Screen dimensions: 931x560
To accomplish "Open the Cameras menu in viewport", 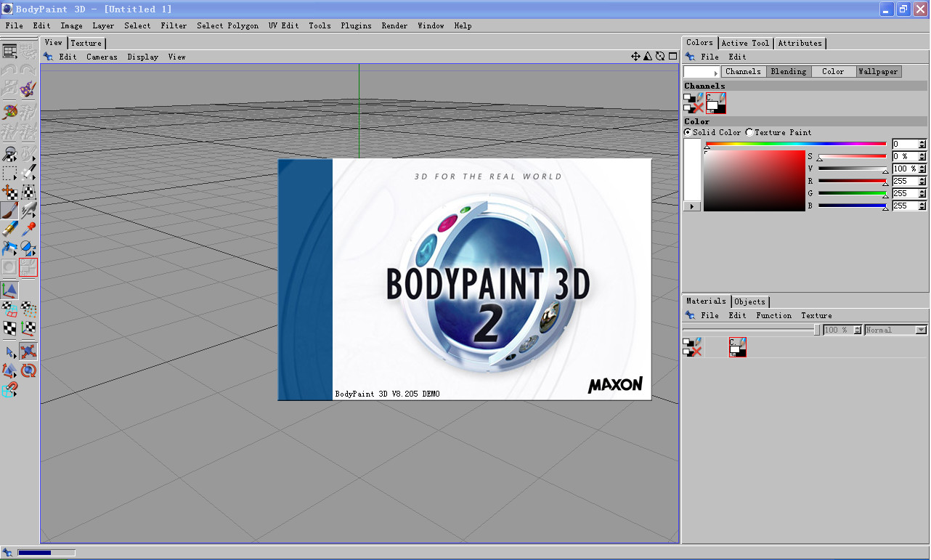I will [x=102, y=57].
